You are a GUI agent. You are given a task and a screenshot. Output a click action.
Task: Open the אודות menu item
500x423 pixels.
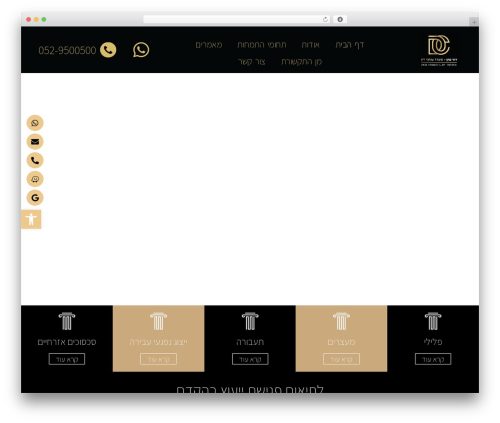coord(310,45)
